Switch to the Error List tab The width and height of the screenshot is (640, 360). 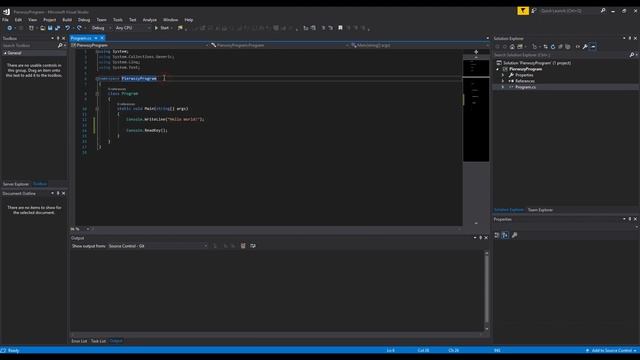[79, 341]
